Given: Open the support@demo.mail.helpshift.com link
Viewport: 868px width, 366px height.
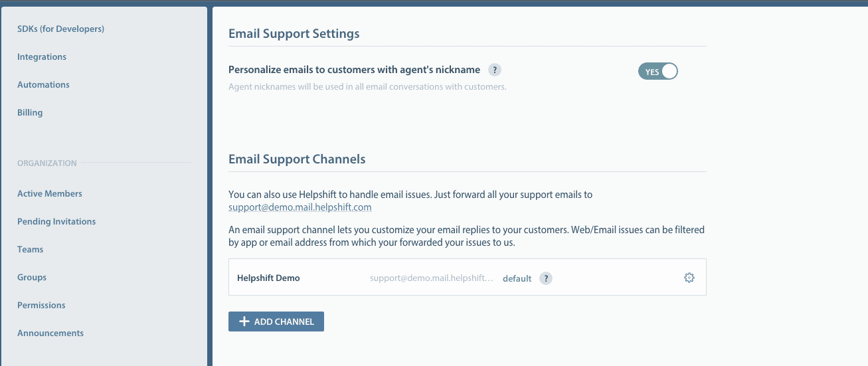Looking at the screenshot, I should click(x=300, y=207).
